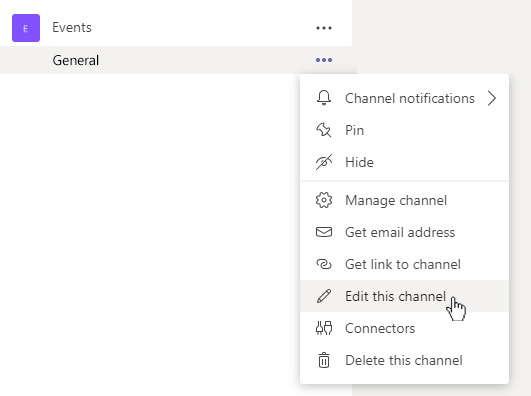Image resolution: width=531 pixels, height=396 pixels.
Task: Expand the Channel notifications chevron arrow
Action: (492, 98)
